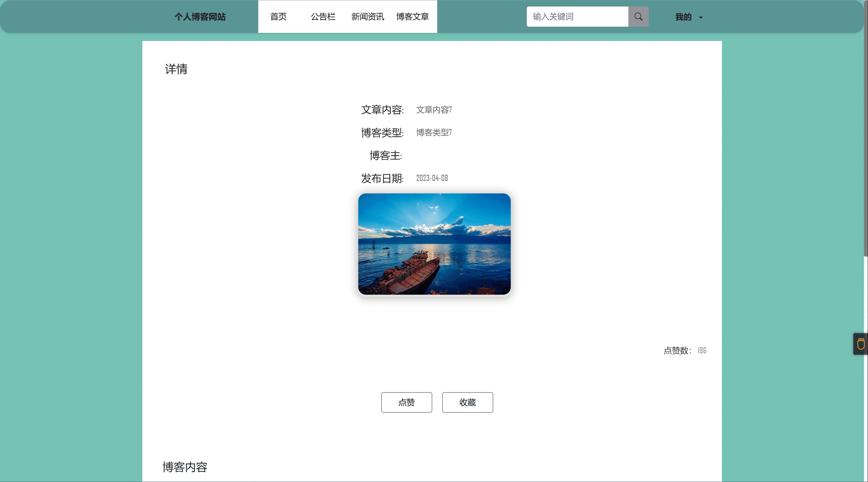The width and height of the screenshot is (868, 482).
Task: Click the 博客类型7 value text
Action: tap(434, 132)
